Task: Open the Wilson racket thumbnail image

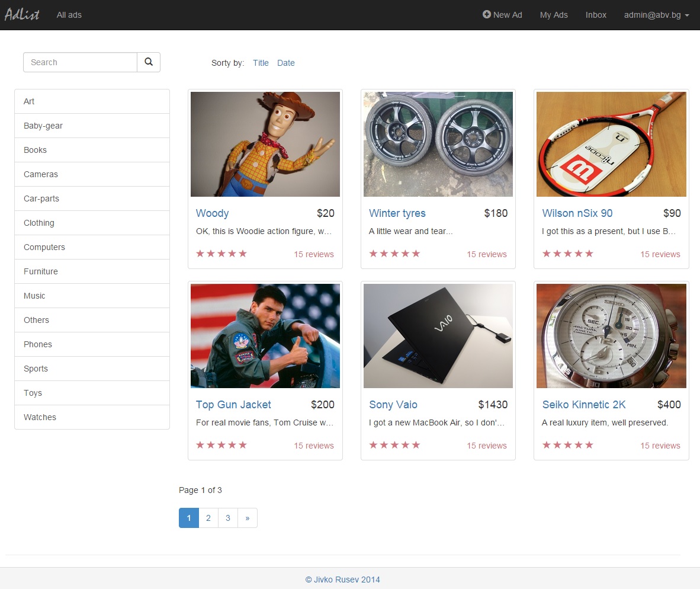Action: click(611, 144)
